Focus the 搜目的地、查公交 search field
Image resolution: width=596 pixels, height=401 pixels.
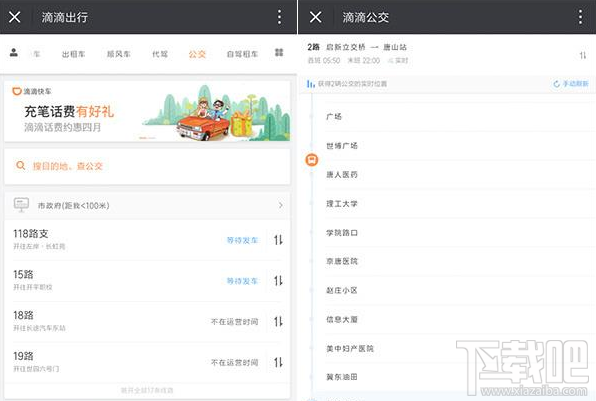coord(147,166)
